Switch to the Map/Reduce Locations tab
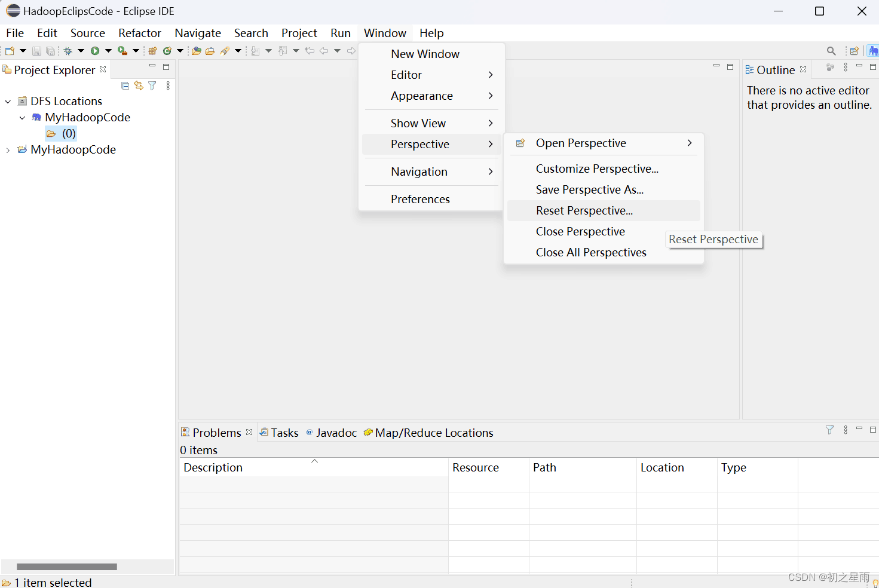Viewport: 879px width, 588px height. tap(428, 433)
